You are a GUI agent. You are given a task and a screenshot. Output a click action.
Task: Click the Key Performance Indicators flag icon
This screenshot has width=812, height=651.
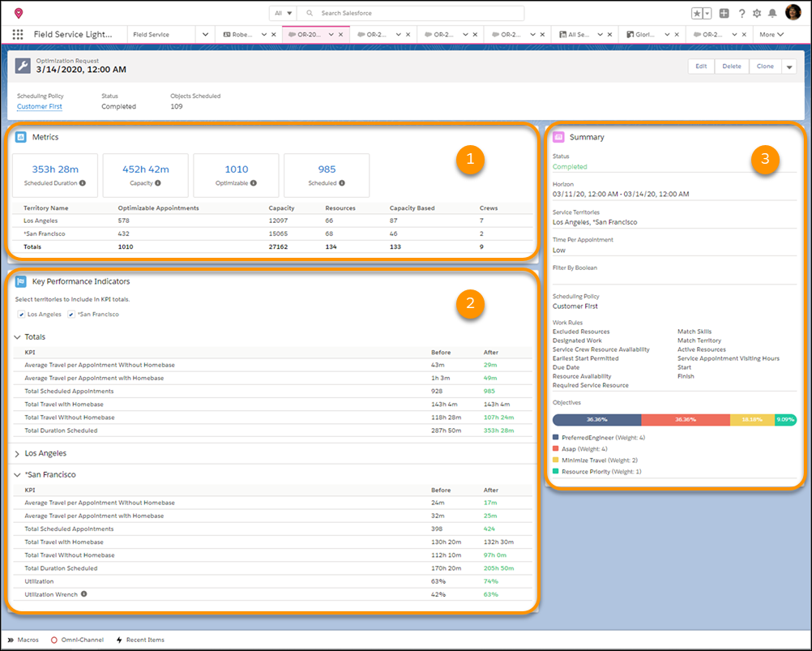pos(21,281)
